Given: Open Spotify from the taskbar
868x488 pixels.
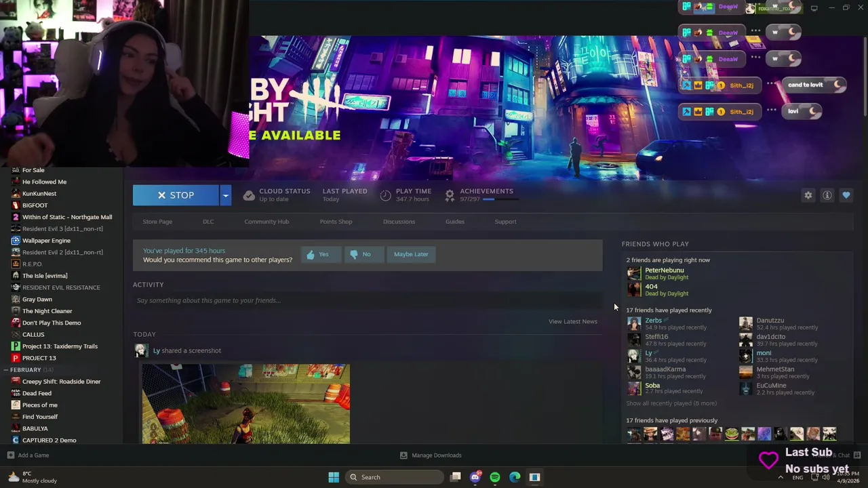Looking at the screenshot, I should click(x=495, y=477).
